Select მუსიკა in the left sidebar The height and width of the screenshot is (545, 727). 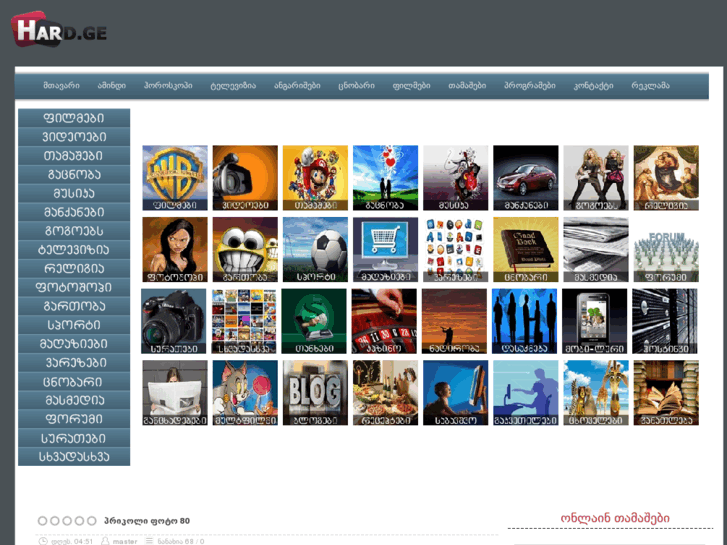point(74,193)
